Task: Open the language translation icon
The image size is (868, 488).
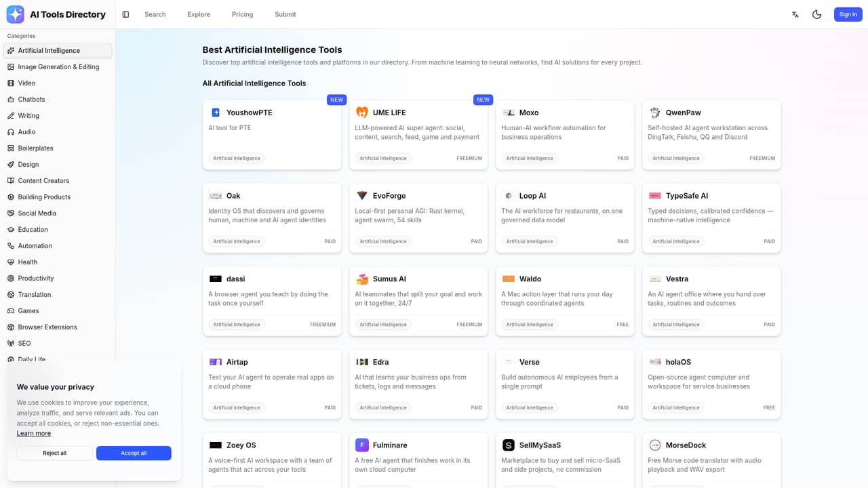Action: click(795, 14)
